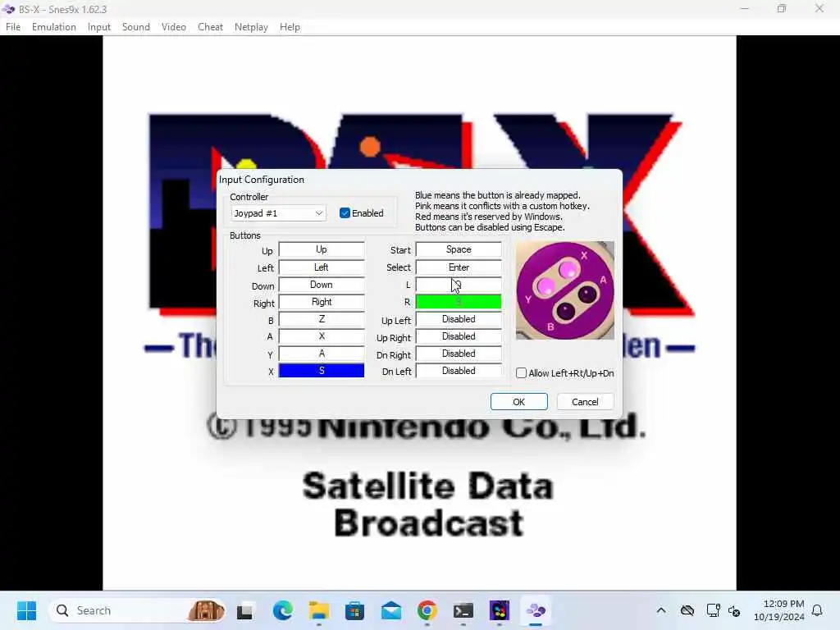Open the File menu
The width and height of the screenshot is (840, 630).
(13, 27)
